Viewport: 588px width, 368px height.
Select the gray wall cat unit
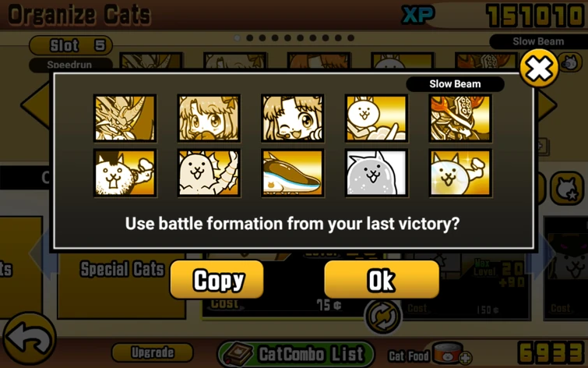[x=376, y=173]
